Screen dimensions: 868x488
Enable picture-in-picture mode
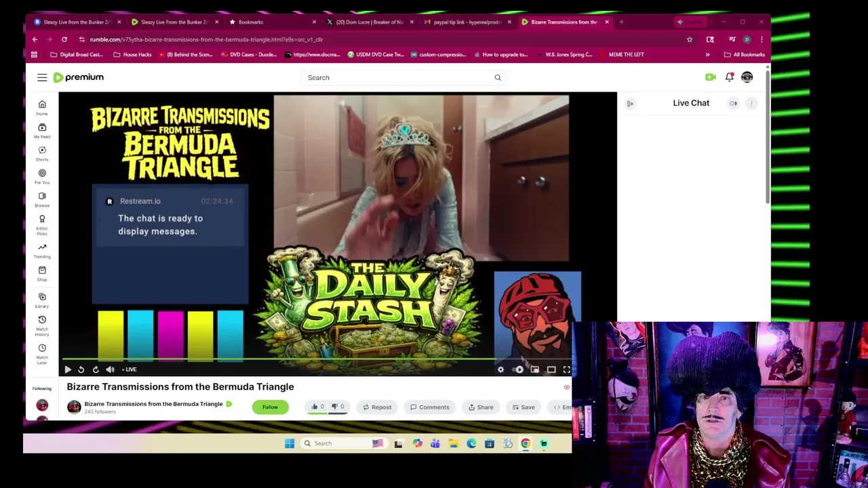pyautogui.click(x=535, y=369)
